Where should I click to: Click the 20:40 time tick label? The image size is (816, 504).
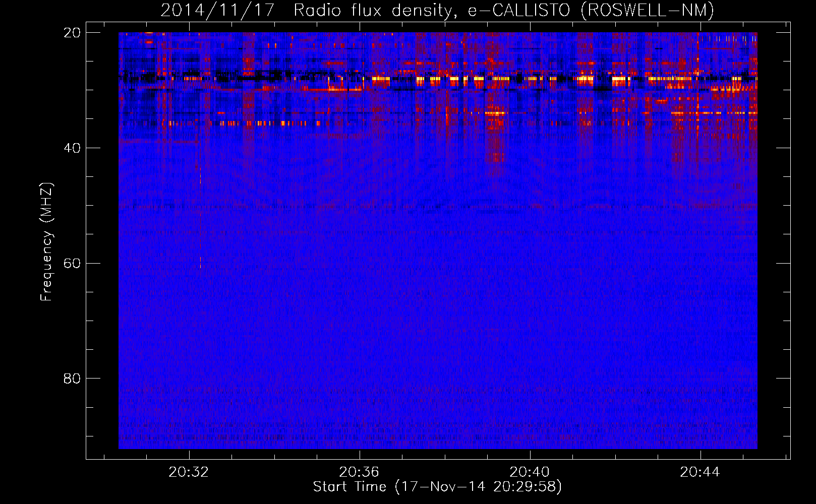[530, 472]
